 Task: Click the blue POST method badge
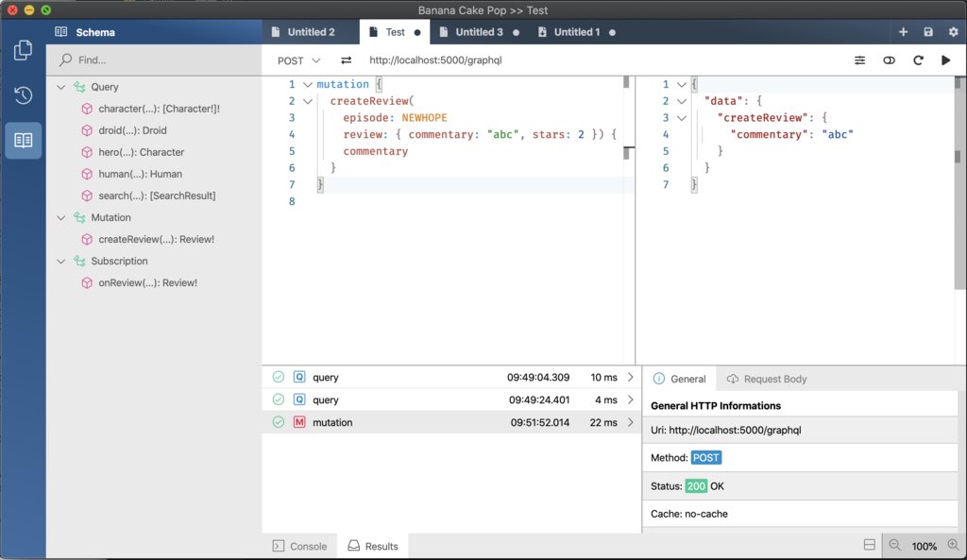click(706, 458)
